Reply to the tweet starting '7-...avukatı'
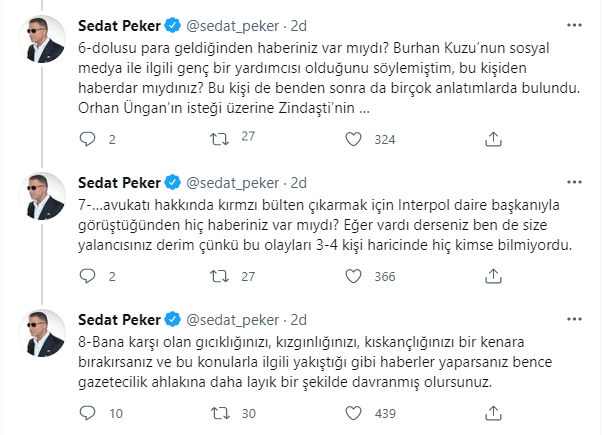 tap(87, 276)
